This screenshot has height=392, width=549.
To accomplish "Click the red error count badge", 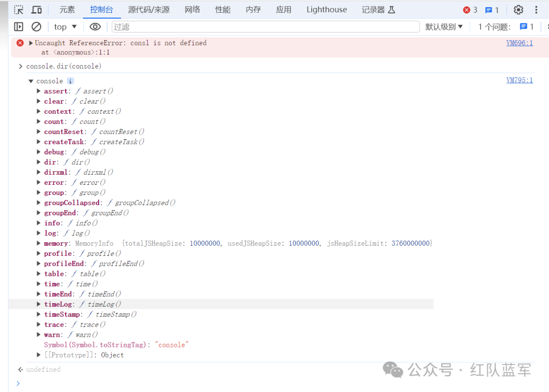I will click(x=470, y=10).
